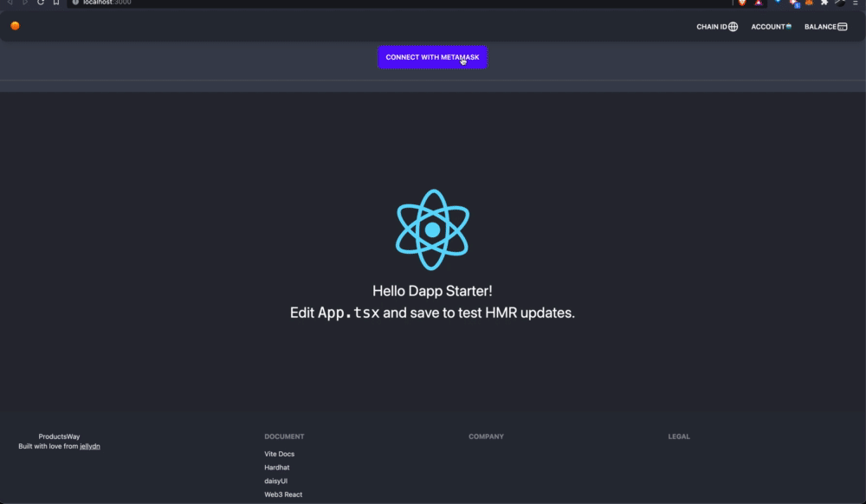Image resolution: width=866 pixels, height=504 pixels.
Task: Open the MetaMask fox extension icon
Action: (809, 3)
